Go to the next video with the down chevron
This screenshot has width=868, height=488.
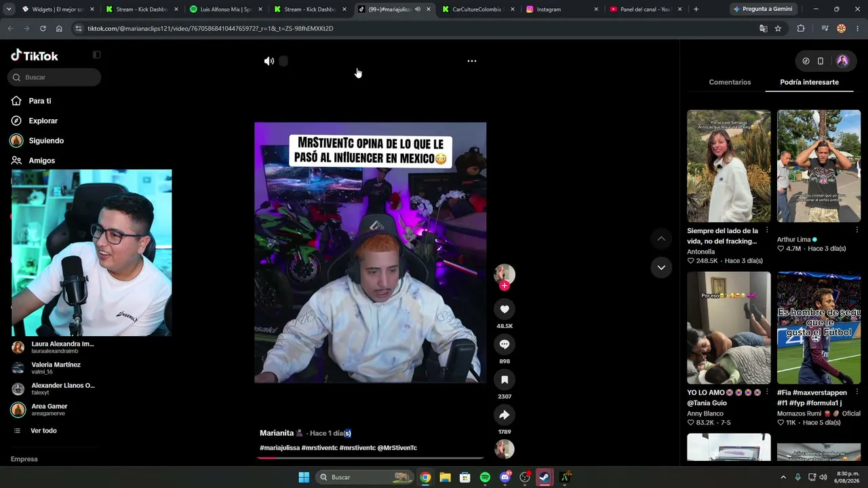(661, 268)
